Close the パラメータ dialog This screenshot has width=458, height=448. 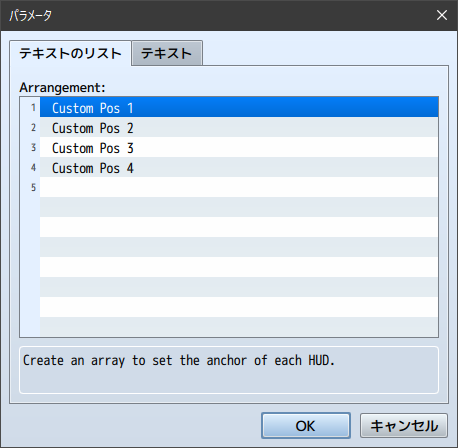pos(442,15)
